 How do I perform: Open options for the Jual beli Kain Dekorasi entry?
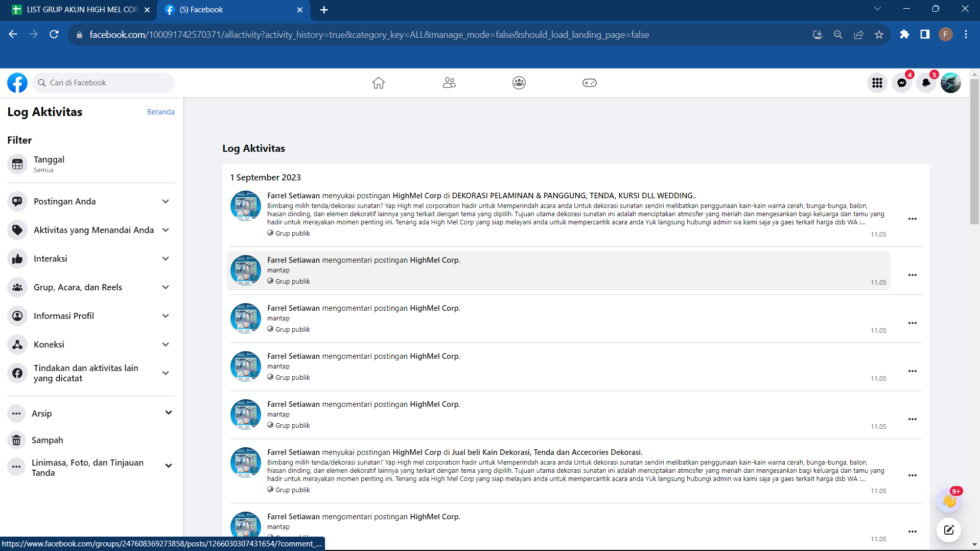pyautogui.click(x=913, y=475)
